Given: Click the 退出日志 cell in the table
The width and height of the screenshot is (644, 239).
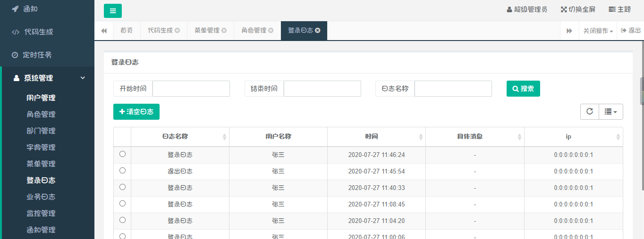Looking at the screenshot, I should coord(180,171).
